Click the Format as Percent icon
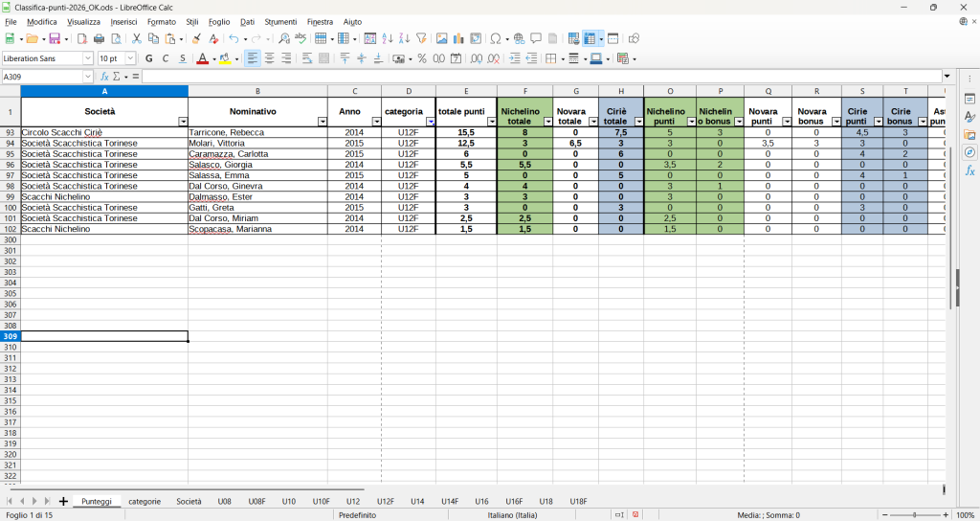980x521 pixels. [x=422, y=58]
